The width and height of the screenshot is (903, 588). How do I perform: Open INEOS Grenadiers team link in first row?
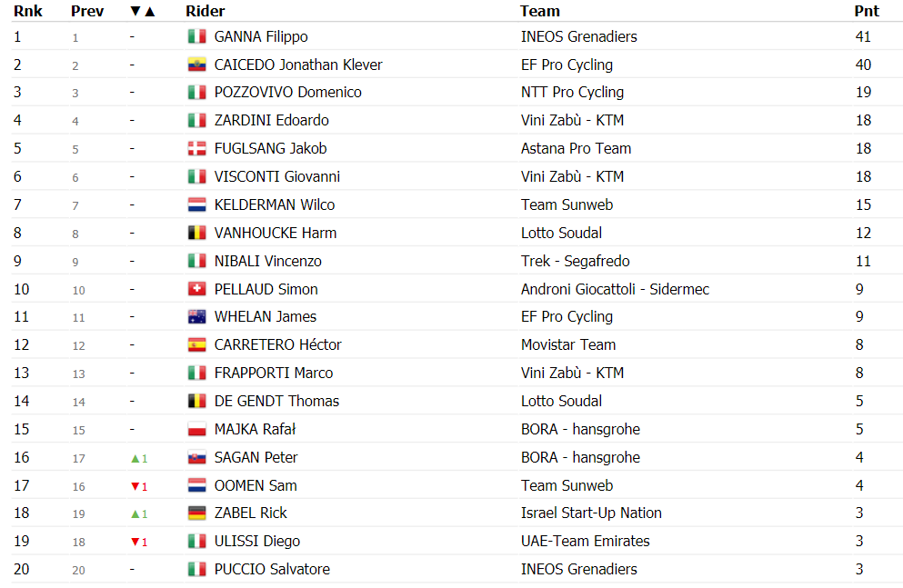[x=578, y=37]
